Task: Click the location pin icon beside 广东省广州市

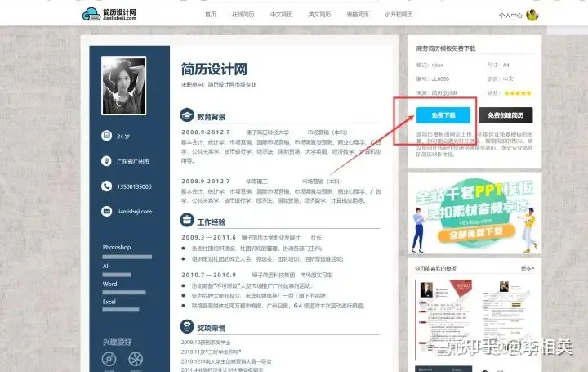Action: coord(106,161)
